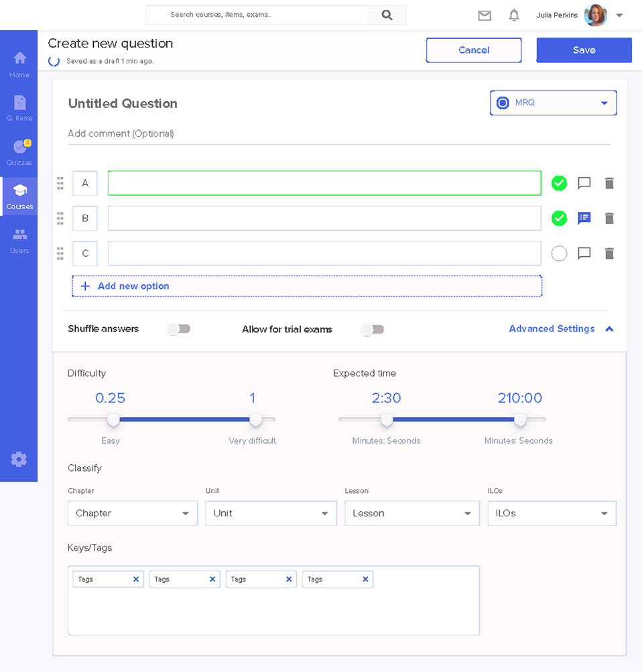Cancel the new question
642x672 pixels.
coord(474,50)
